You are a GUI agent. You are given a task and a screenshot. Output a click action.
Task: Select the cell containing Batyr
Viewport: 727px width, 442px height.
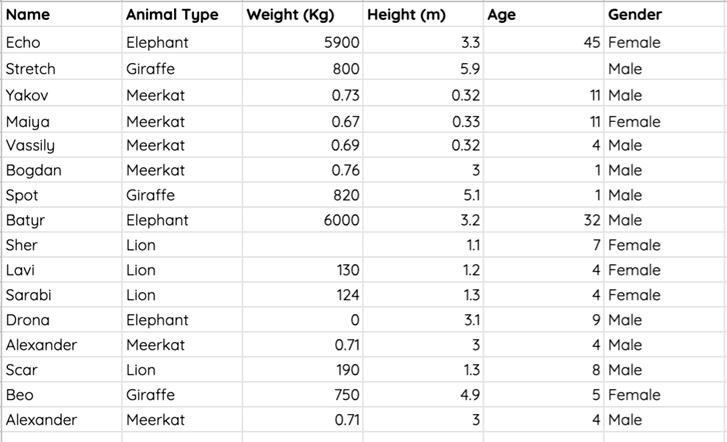click(x=60, y=220)
